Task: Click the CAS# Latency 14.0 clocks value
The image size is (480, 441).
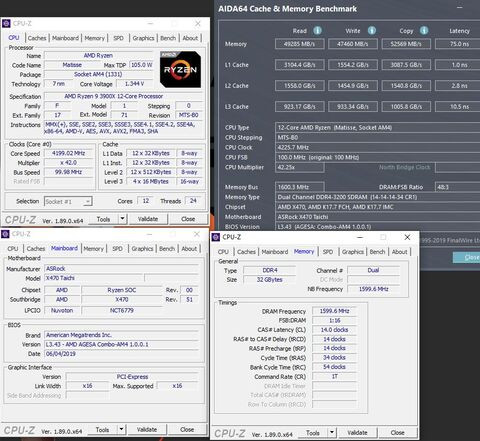Action: [x=334, y=330]
